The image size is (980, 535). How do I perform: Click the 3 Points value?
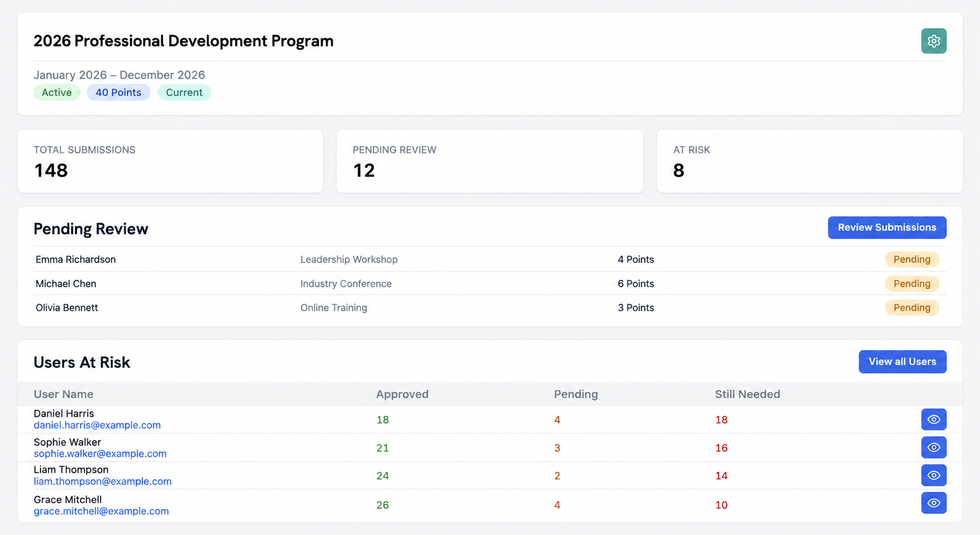click(x=636, y=308)
